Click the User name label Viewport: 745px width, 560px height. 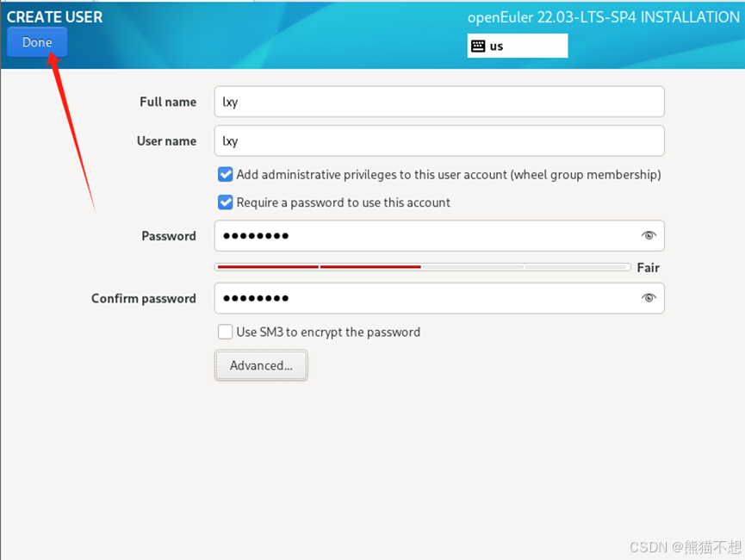tap(166, 141)
